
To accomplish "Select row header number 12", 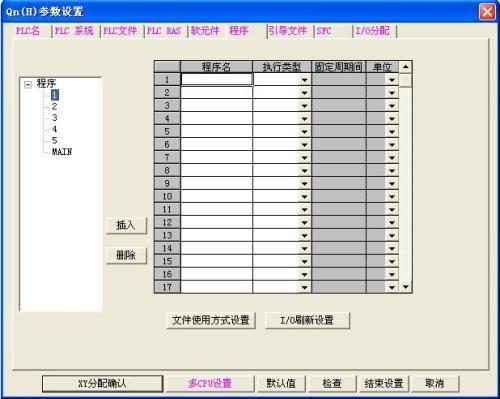I will 167,222.
